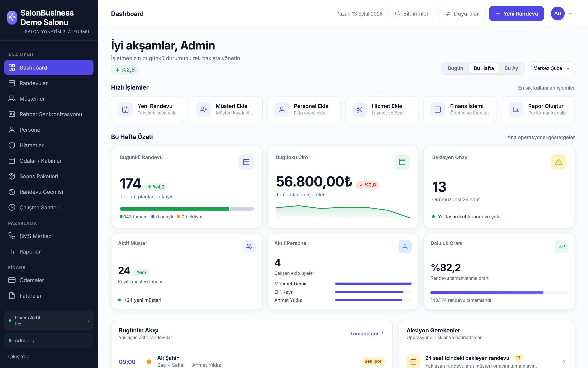
Task: Click the 143/174 randevu tamamlandı text
Action: (x=461, y=300)
